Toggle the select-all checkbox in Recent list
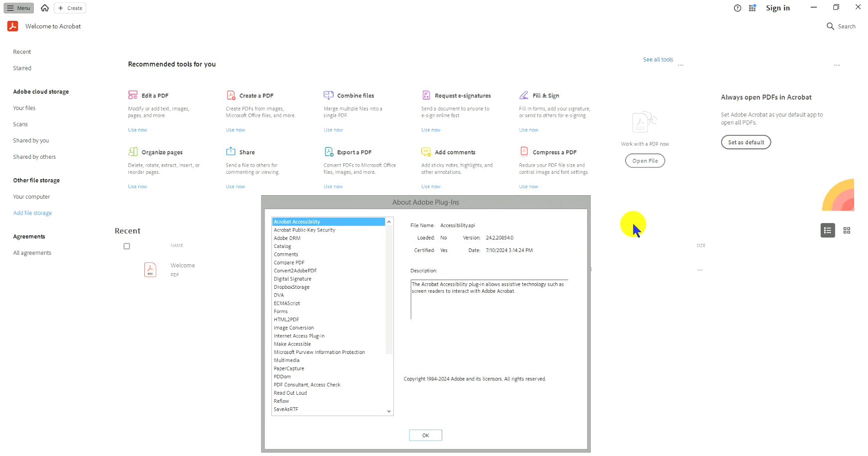The image size is (868, 456). tap(126, 246)
